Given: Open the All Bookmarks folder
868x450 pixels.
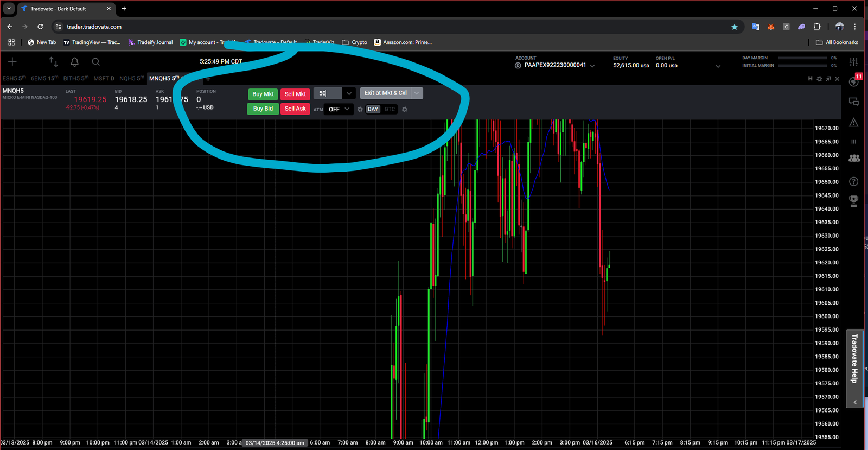Looking at the screenshot, I should 837,42.
